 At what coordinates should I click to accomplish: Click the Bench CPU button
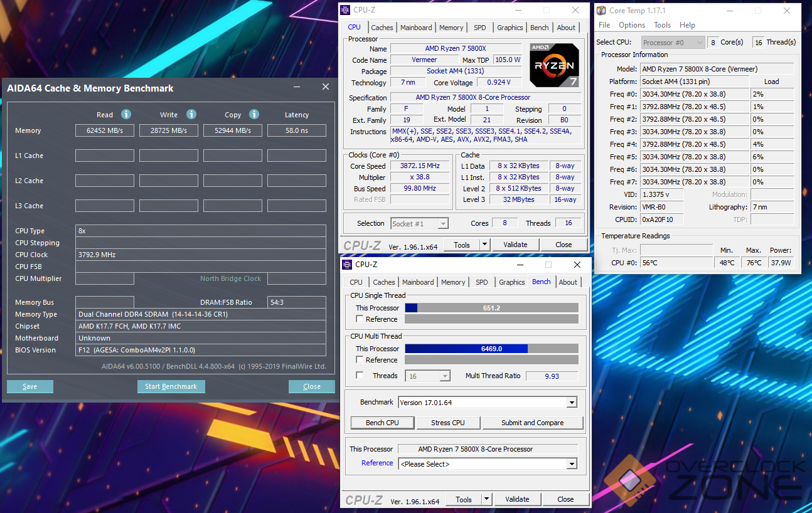coord(382,423)
